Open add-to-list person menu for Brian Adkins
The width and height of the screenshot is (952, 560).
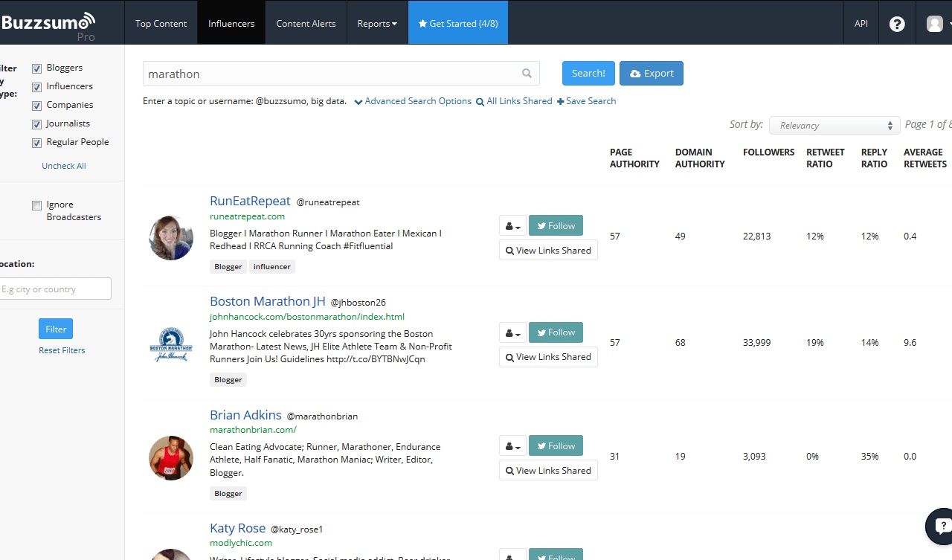pos(512,446)
